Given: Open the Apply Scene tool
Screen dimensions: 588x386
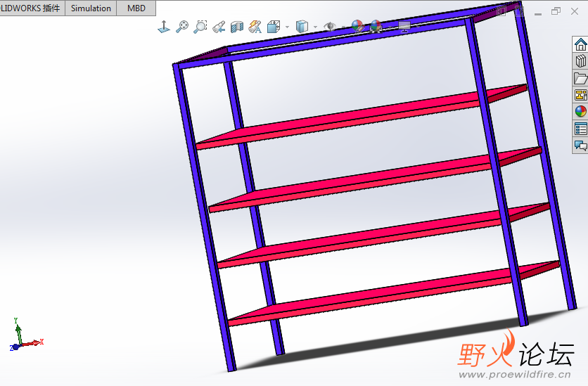Looking at the screenshot, I should 376,27.
